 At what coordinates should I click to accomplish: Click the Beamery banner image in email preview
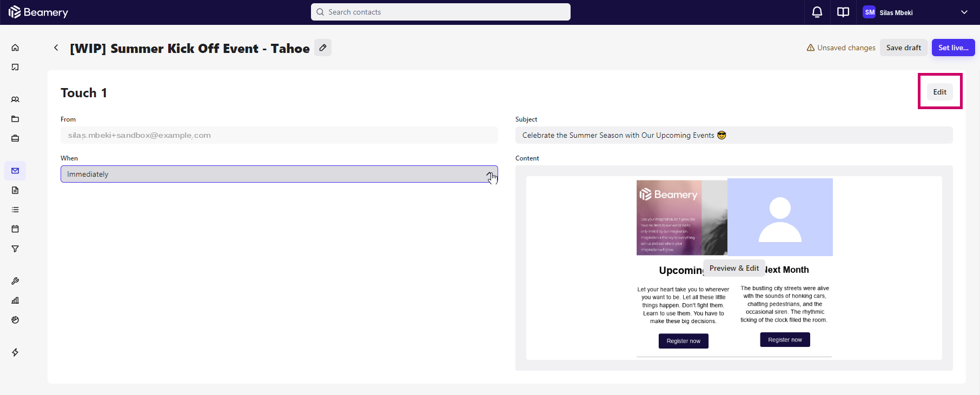(x=682, y=217)
